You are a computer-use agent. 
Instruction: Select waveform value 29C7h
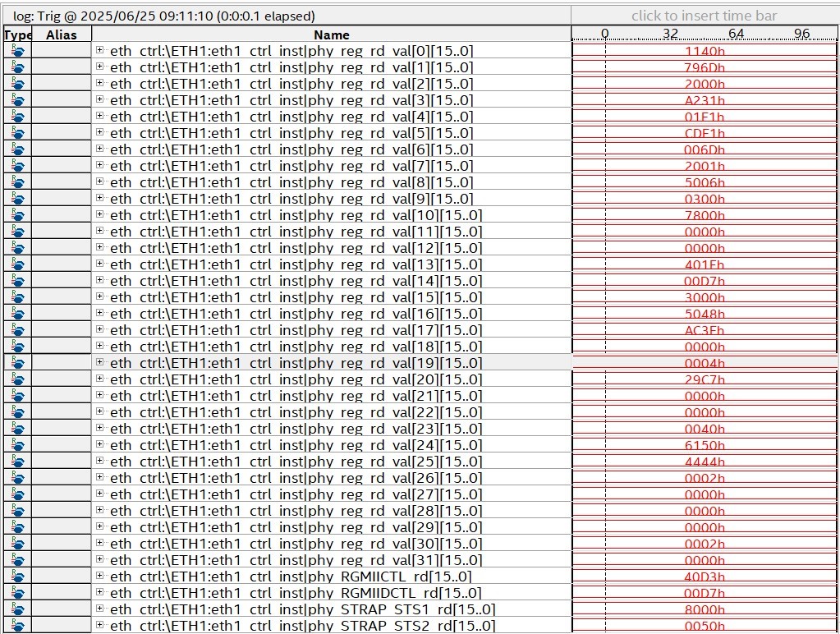click(x=705, y=379)
